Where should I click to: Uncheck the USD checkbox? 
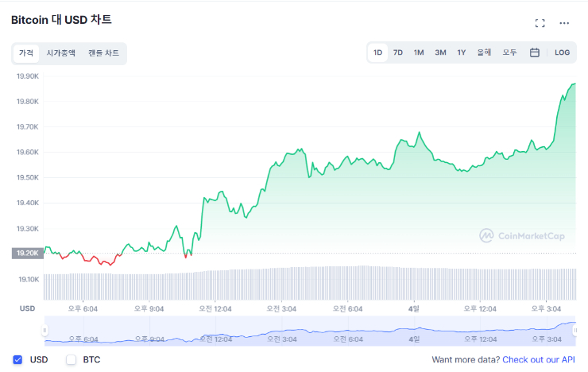[x=18, y=359]
